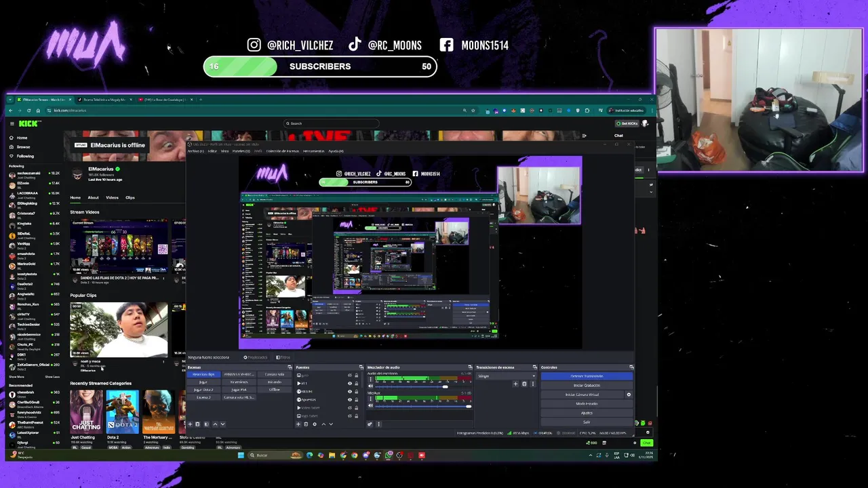Toggle visibility of logo 1xbet source
This screenshot has width=868, height=488.
(x=350, y=416)
